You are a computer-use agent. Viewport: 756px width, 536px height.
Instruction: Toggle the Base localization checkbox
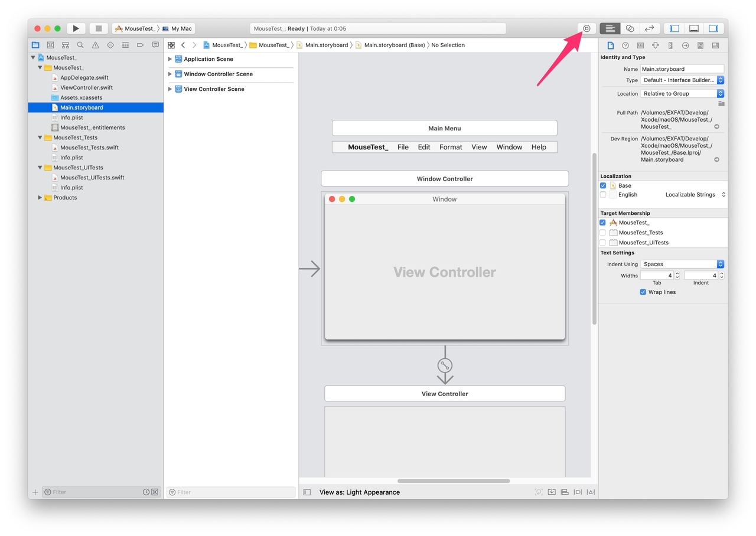click(603, 185)
